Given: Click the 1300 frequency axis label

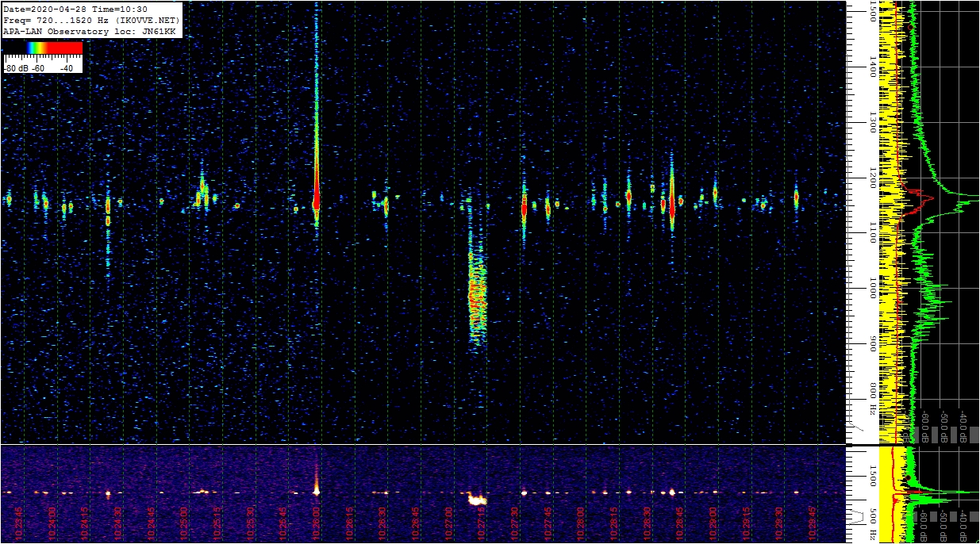Looking at the screenshot, I should tap(873, 122).
